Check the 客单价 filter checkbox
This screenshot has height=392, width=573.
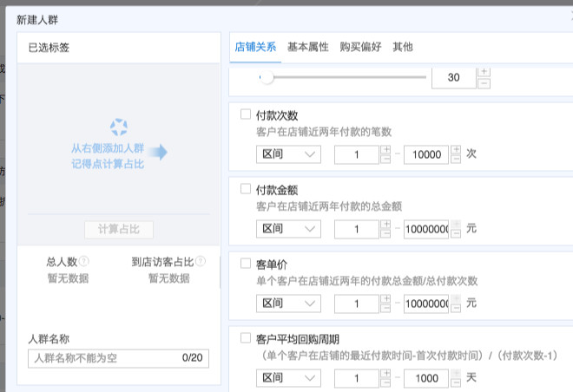pyautogui.click(x=245, y=263)
